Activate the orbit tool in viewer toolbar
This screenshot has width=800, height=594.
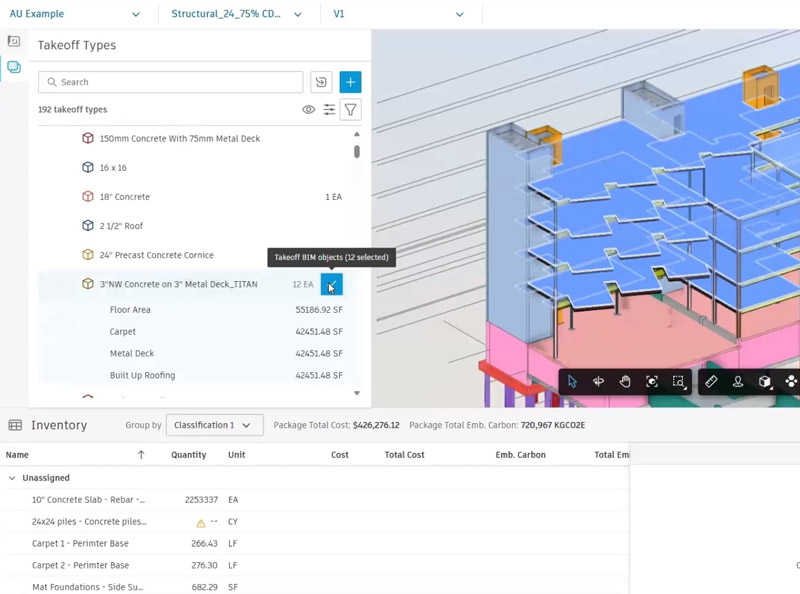coord(599,381)
